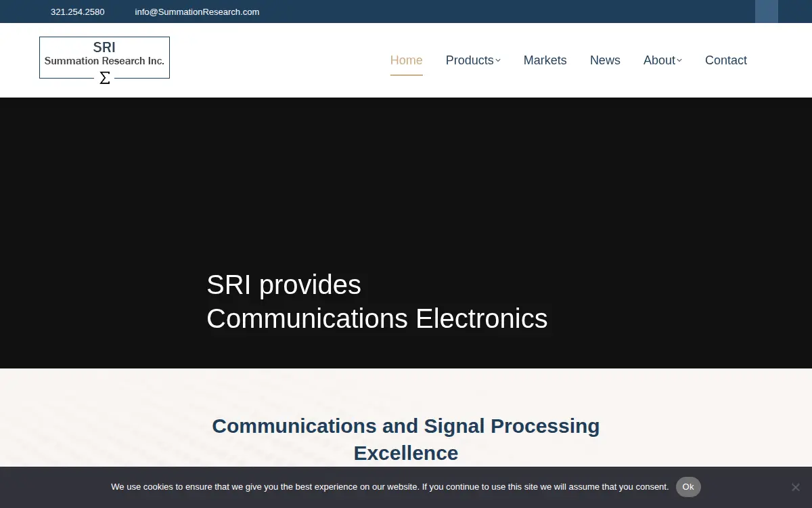Click the phone number 321.254.2580

coord(77,12)
